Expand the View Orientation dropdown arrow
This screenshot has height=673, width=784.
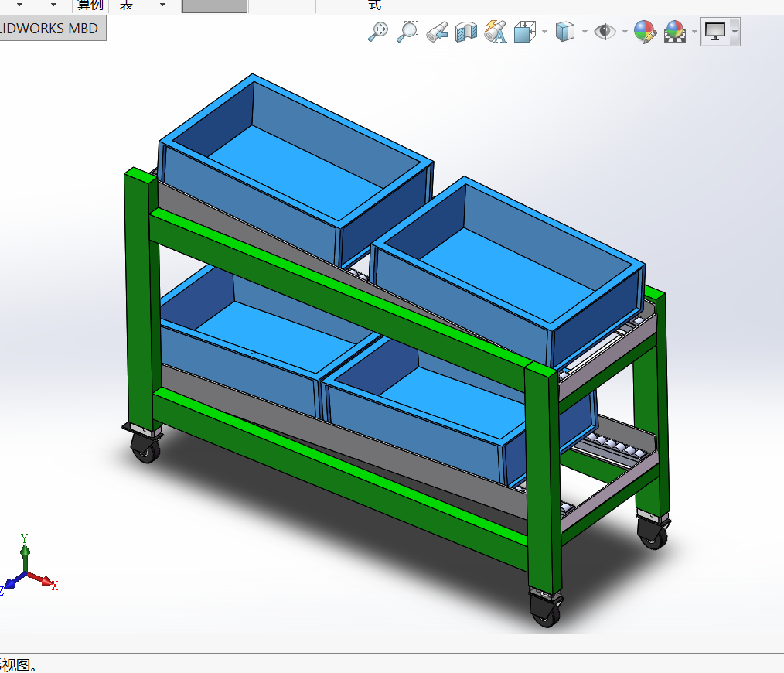click(545, 32)
